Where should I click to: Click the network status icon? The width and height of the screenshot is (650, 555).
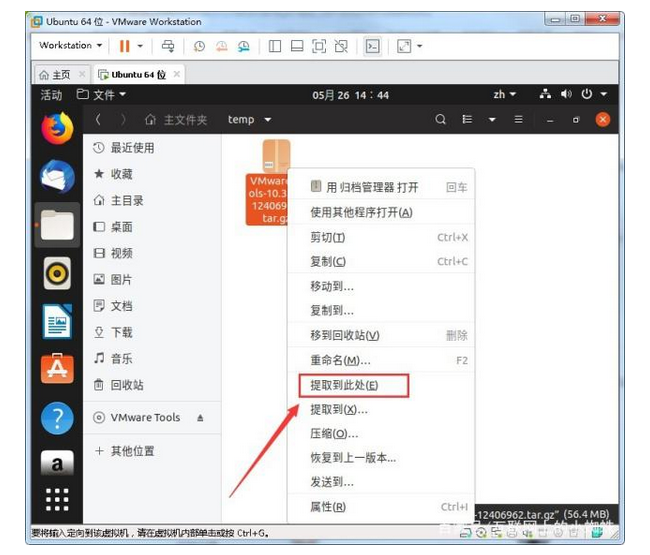[545, 95]
